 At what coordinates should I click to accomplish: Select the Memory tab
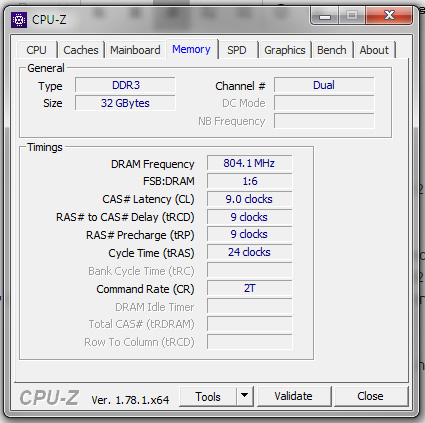tap(191, 49)
